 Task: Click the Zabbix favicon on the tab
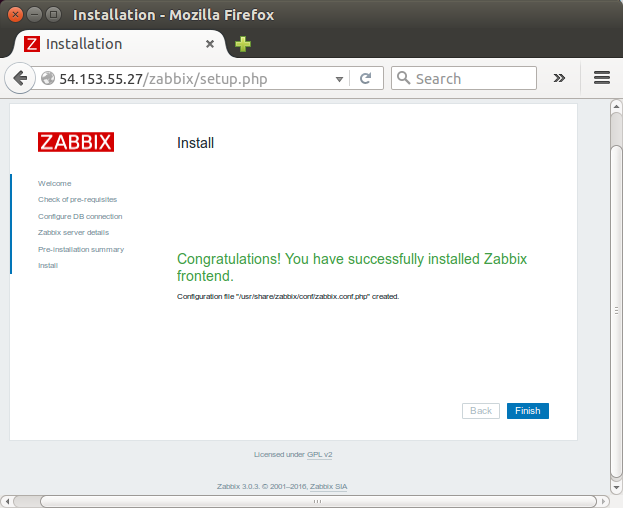(x=32, y=44)
